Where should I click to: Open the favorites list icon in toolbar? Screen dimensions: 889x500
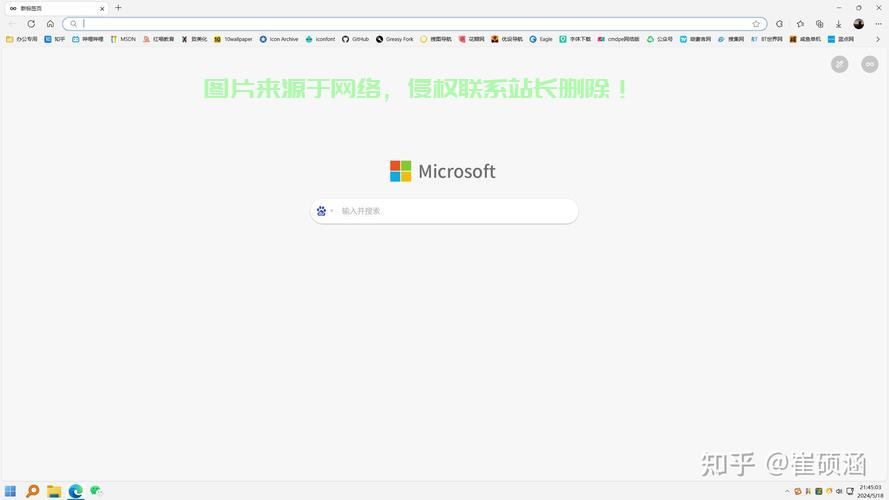click(800, 24)
